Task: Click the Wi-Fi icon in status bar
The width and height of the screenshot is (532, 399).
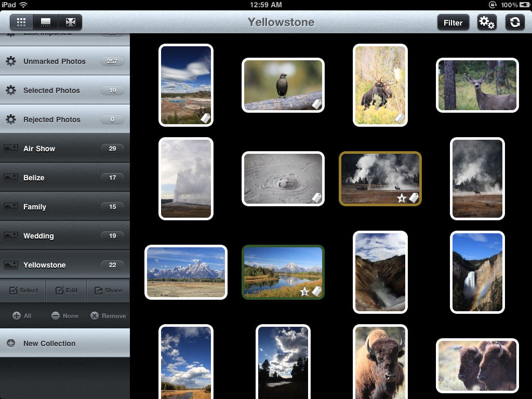Action: coord(23,5)
